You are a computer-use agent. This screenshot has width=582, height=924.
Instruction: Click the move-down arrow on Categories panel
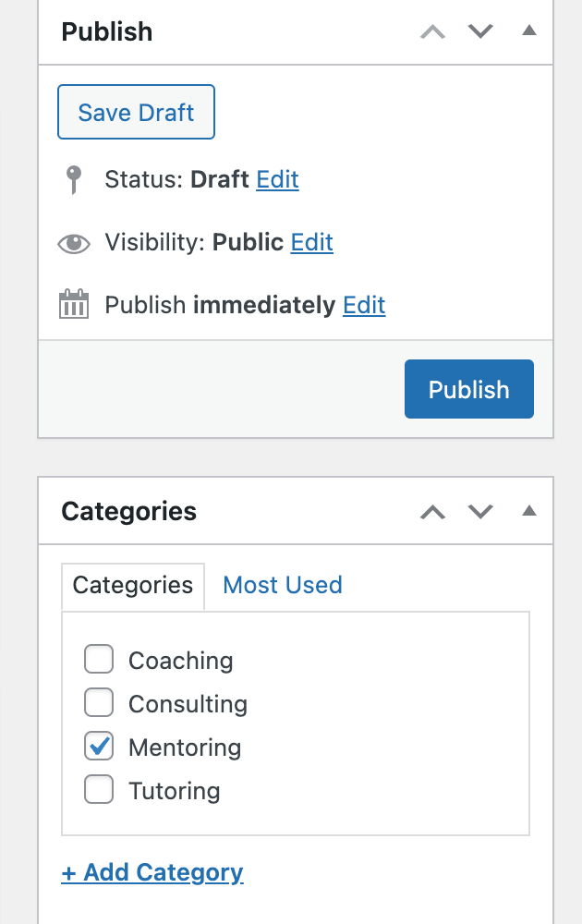479,510
